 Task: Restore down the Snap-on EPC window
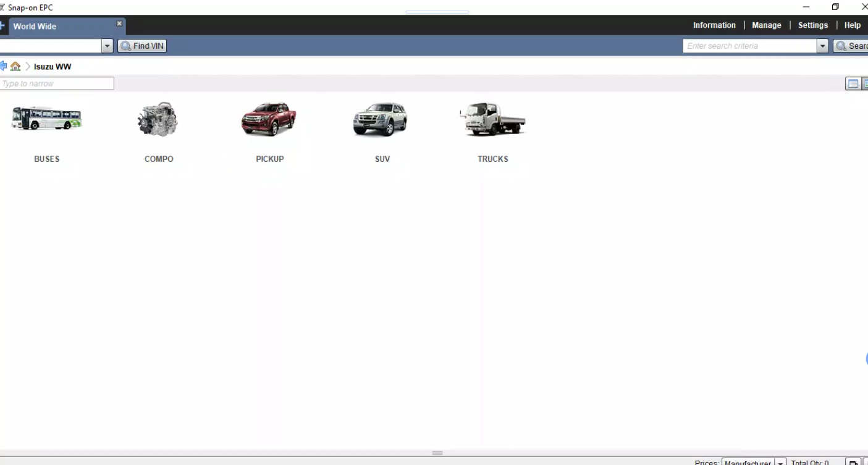[x=835, y=7]
